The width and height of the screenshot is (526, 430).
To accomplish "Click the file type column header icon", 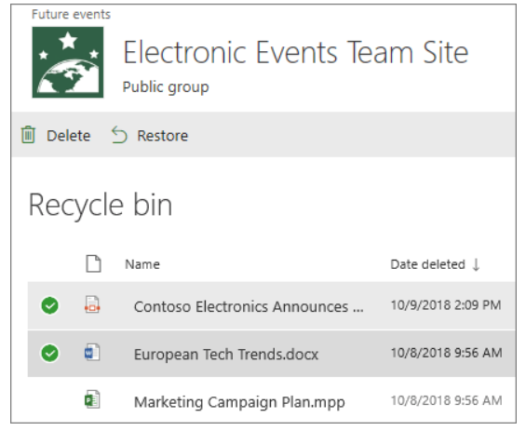I will 93,264.
